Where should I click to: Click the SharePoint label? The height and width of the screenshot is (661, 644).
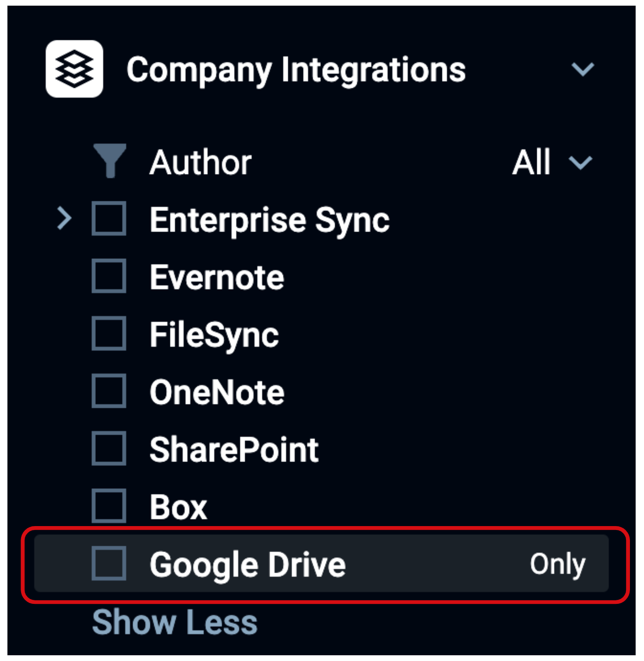point(234,450)
